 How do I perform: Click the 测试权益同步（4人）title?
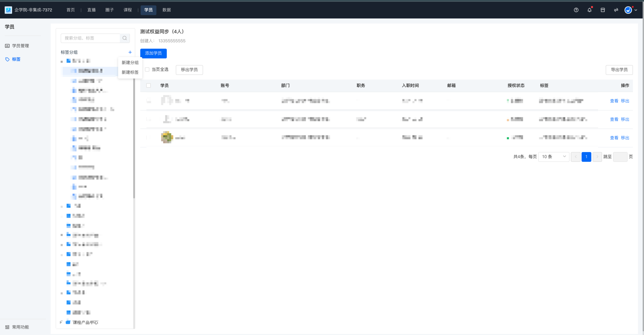pos(162,32)
